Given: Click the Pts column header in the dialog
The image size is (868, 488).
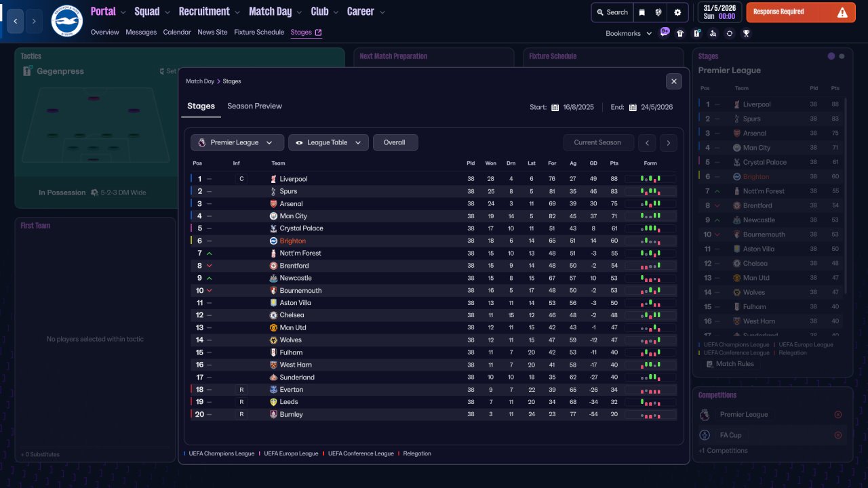Looking at the screenshot, I should (614, 163).
